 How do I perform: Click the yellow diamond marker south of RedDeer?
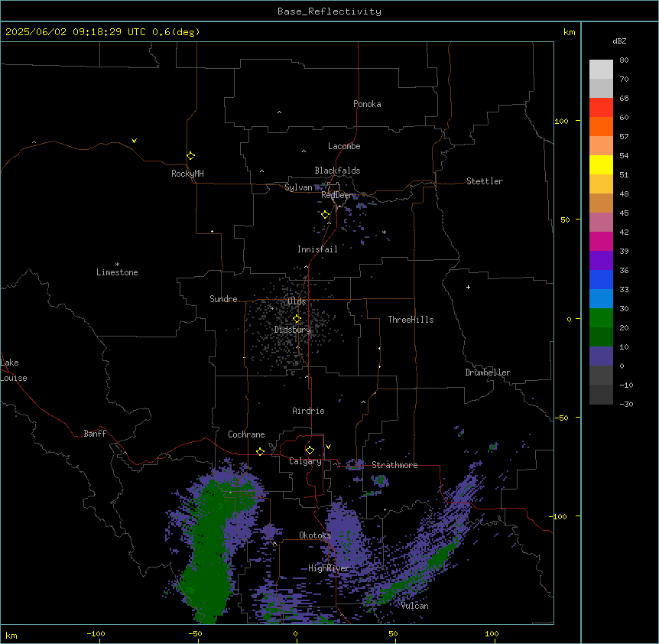click(325, 215)
